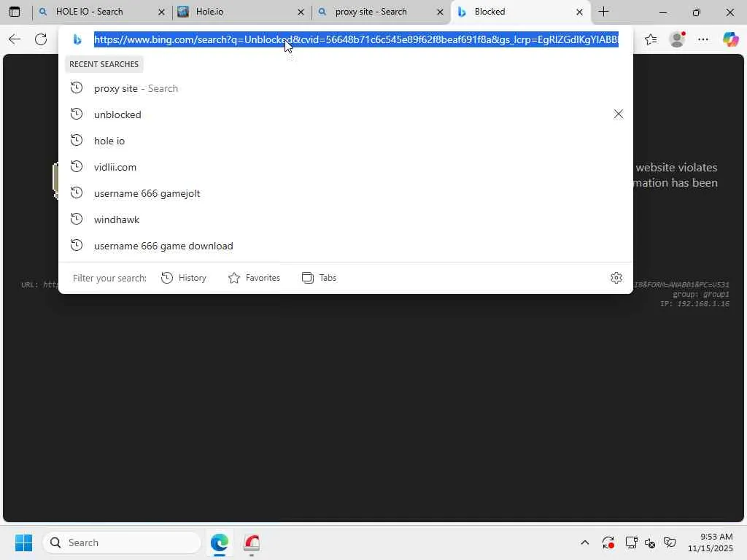Viewport: 747px width, 560px height.
Task: Open the red app icon on taskbar
Action: click(252, 542)
